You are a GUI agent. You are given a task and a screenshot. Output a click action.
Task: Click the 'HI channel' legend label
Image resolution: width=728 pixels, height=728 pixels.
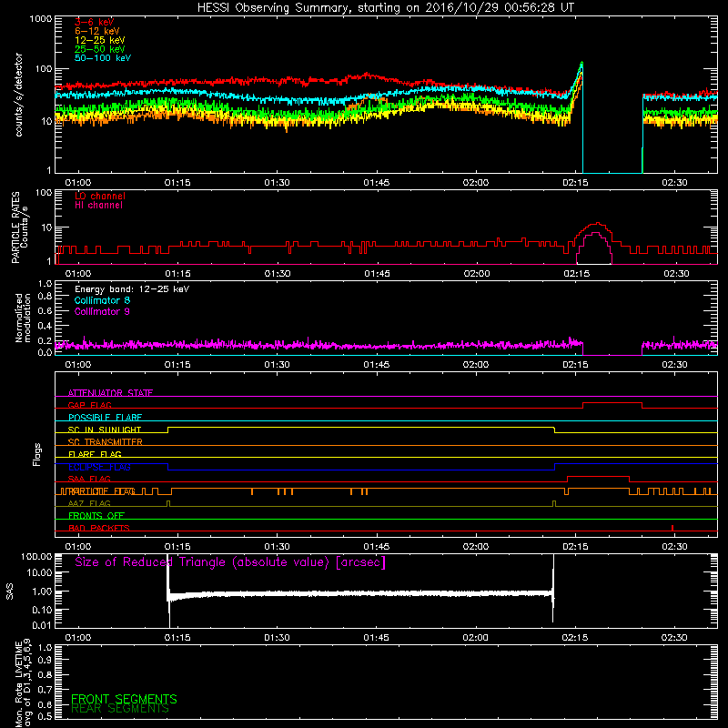tap(98, 205)
